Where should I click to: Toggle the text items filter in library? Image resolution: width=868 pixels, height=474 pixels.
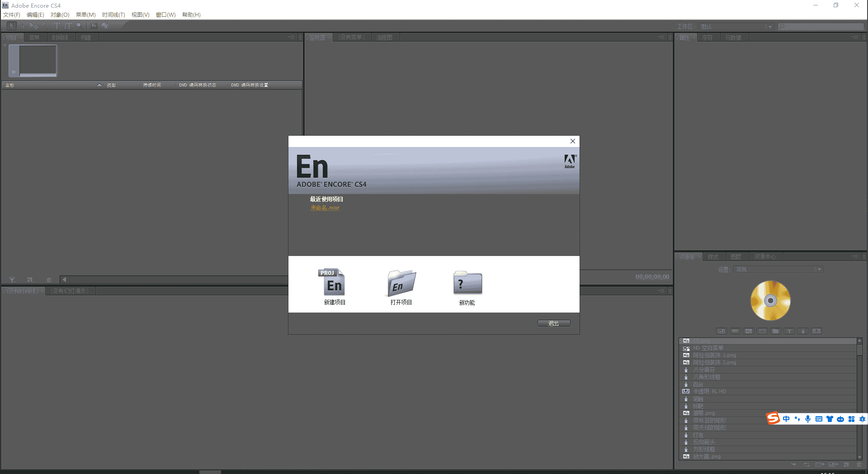(x=789, y=331)
